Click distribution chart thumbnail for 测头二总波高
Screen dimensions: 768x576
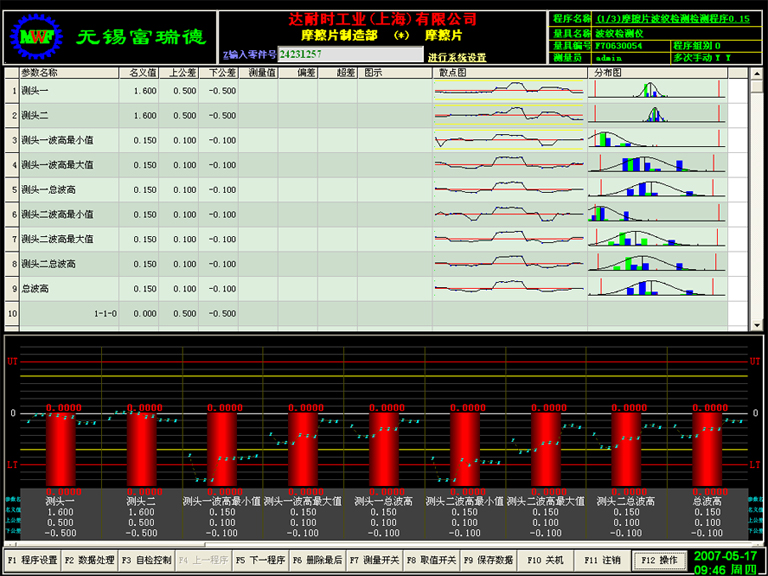pyautogui.click(x=656, y=263)
